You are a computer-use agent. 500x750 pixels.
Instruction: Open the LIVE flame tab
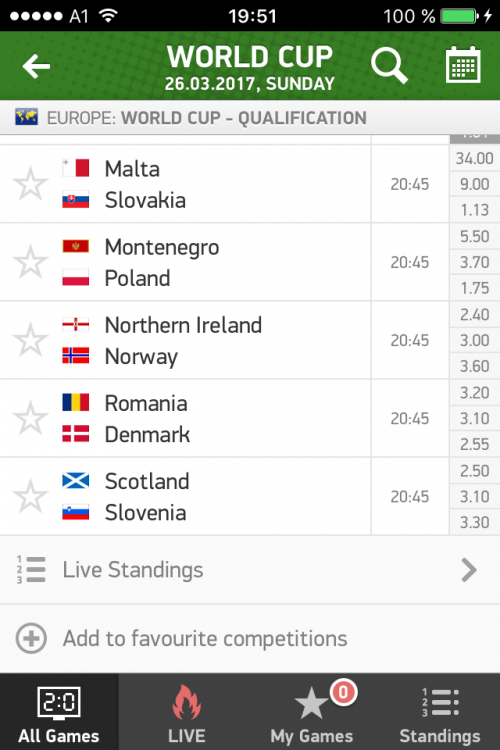[x=187, y=712]
